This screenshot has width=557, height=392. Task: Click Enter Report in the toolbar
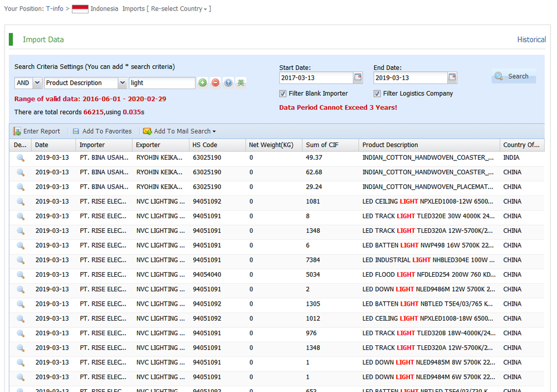(37, 131)
